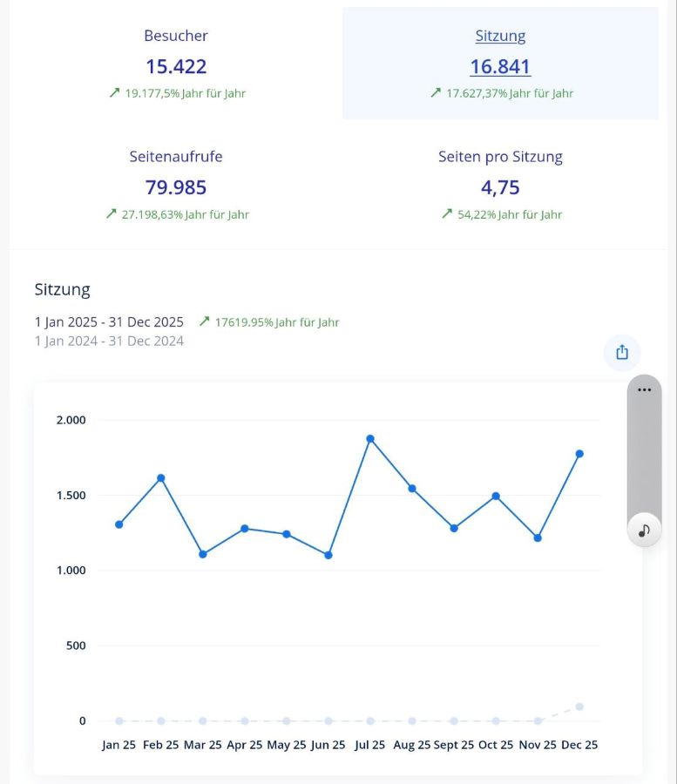Click the share icon above the chart
Image resolution: width=677 pixels, height=784 pixels.
coord(622,353)
